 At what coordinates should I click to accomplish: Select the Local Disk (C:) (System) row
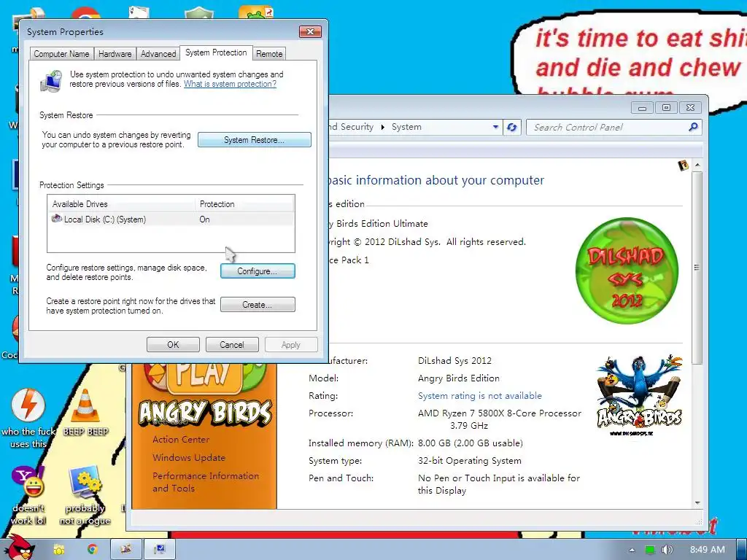(171, 219)
